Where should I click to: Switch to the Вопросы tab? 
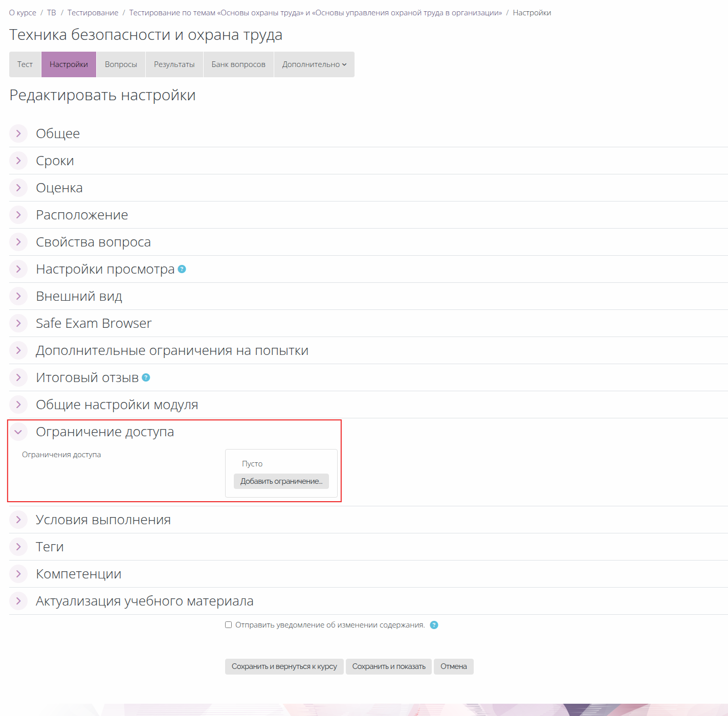coord(121,64)
